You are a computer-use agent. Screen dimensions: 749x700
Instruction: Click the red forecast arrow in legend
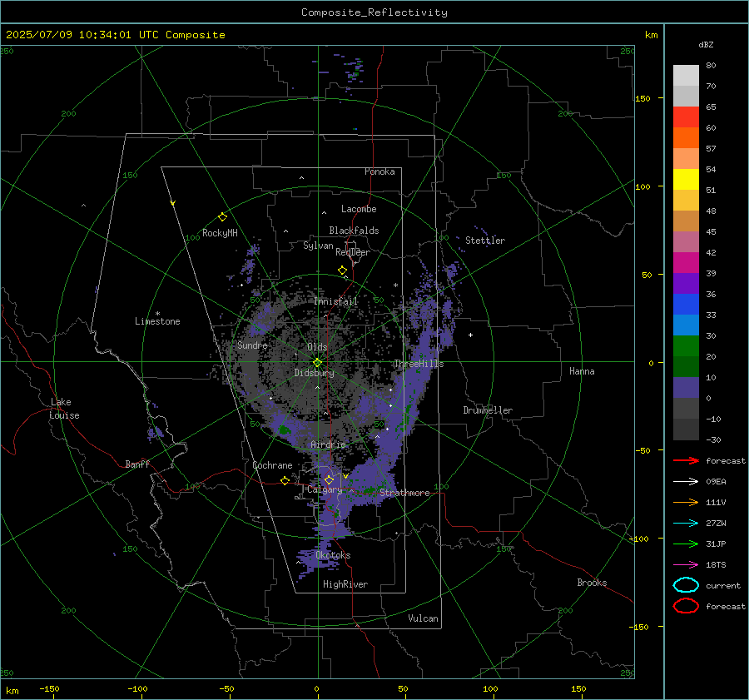[x=686, y=460]
